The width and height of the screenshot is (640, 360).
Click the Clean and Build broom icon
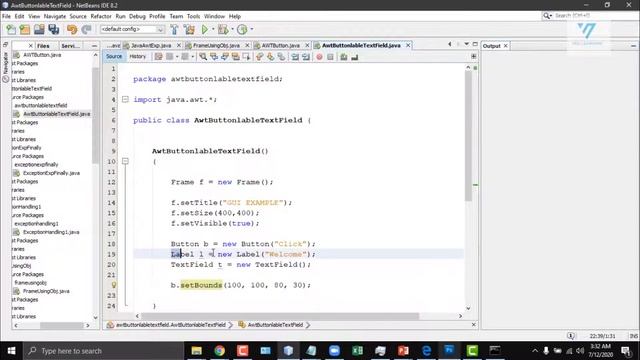(x=189, y=29)
